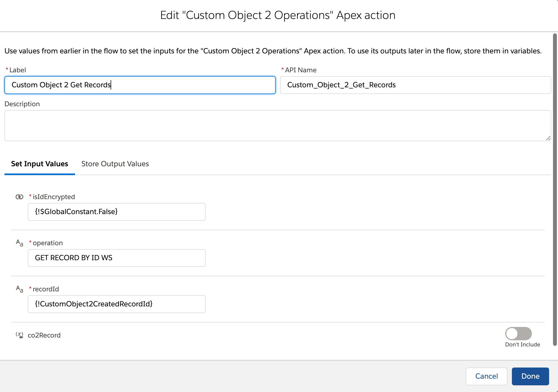Toggle the co2Record Don't Include switch
Image resolution: width=558 pixels, height=392 pixels.
click(x=518, y=334)
